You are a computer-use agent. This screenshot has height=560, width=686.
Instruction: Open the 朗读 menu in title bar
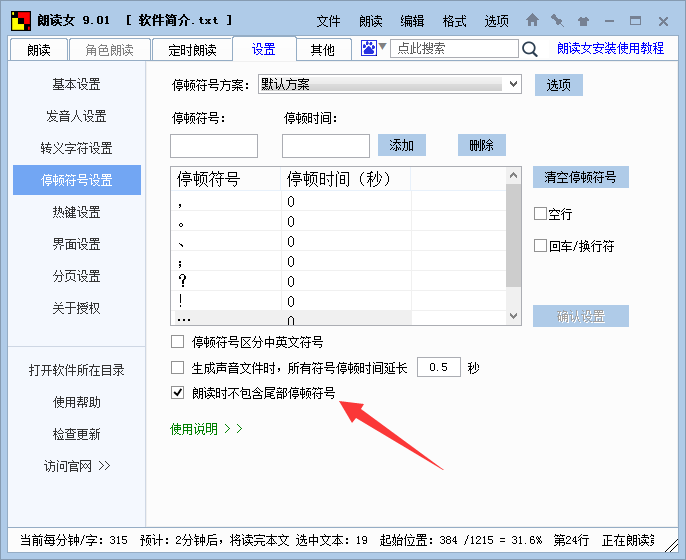(x=371, y=21)
